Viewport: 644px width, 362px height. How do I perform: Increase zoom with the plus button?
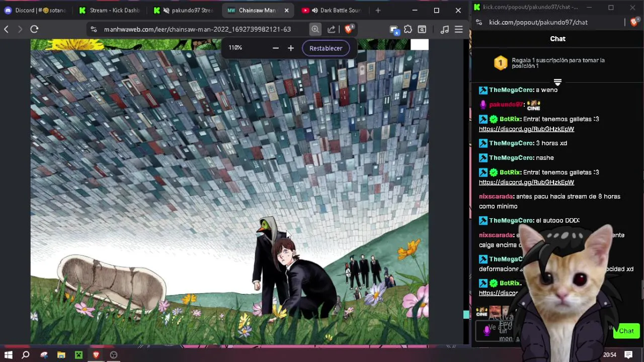291,48
